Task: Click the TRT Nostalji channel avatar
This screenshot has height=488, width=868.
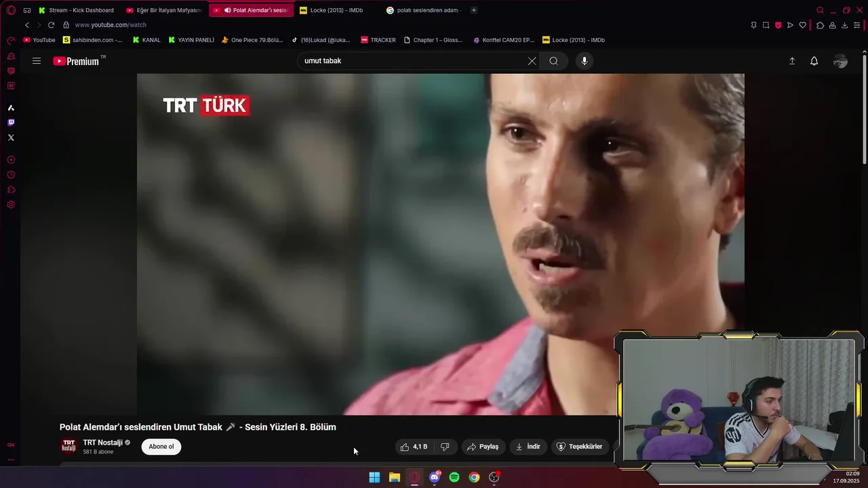Action: pyautogui.click(x=68, y=446)
